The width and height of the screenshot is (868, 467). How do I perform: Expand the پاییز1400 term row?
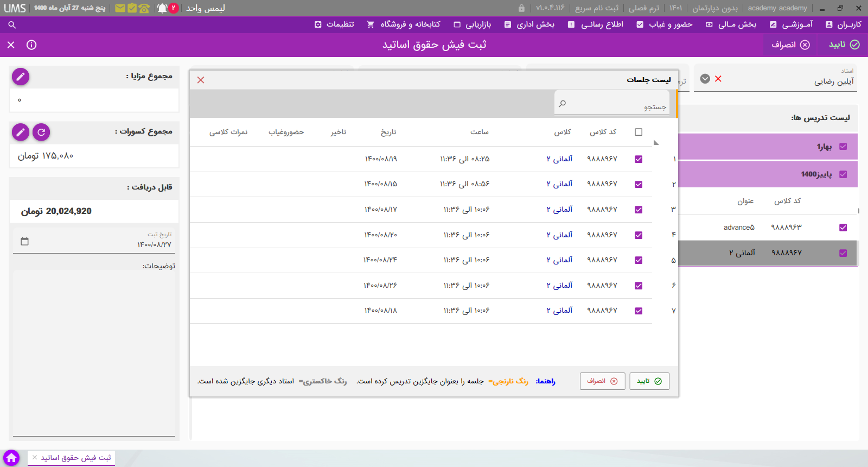768,174
